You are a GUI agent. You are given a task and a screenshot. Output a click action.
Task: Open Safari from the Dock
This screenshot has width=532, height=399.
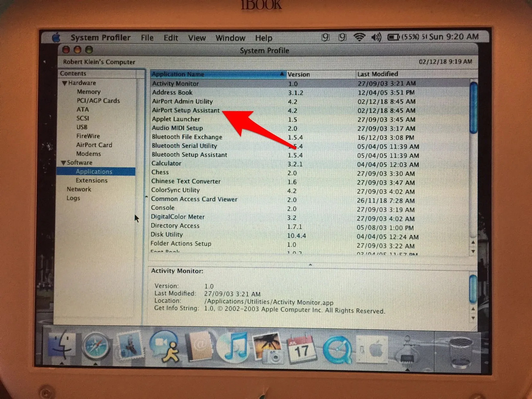coord(95,346)
